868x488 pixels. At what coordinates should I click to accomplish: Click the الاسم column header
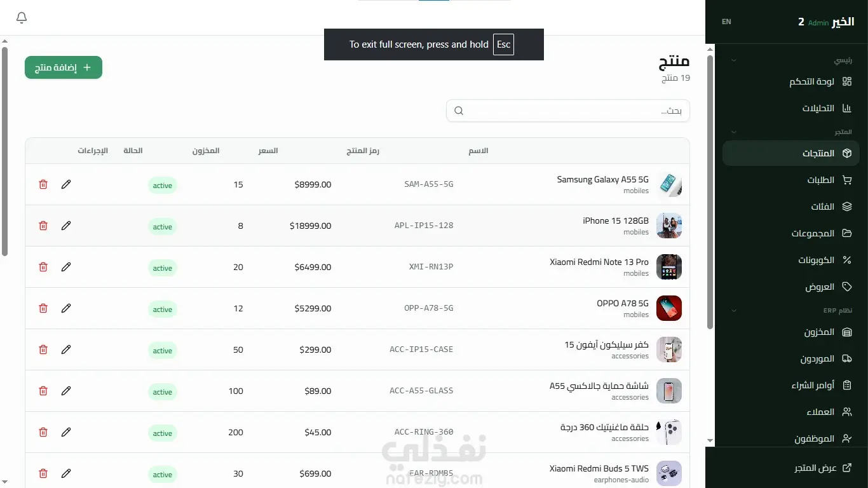[478, 151]
